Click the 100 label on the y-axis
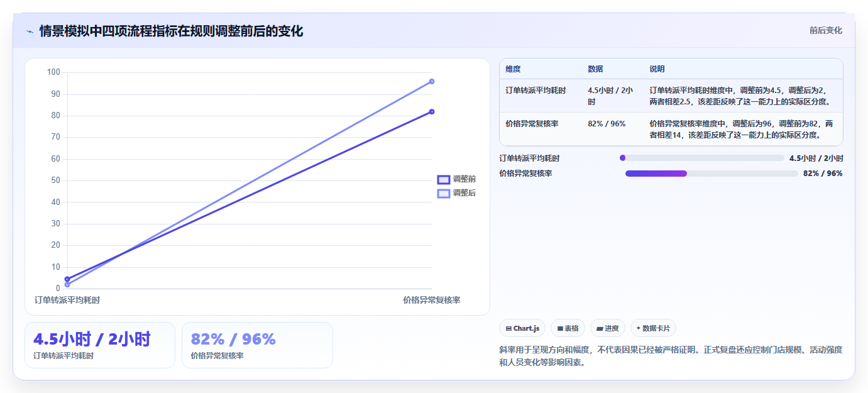The width and height of the screenshot is (868, 393). (x=53, y=72)
